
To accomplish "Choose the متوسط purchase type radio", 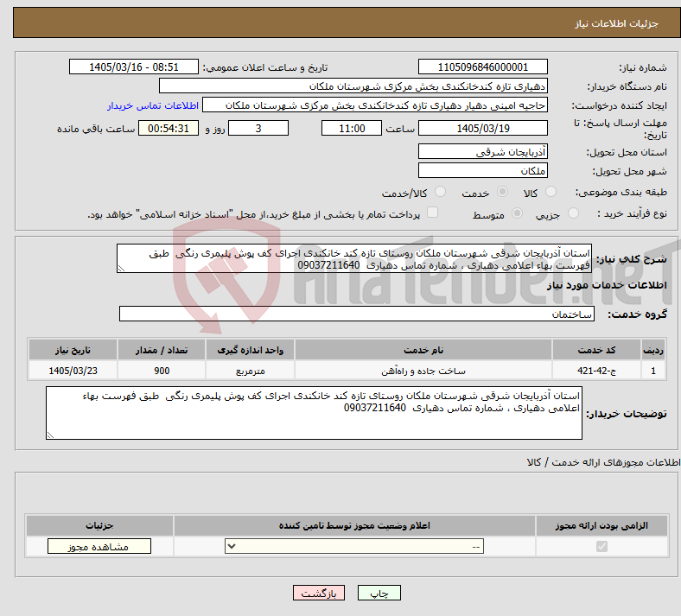I will (517, 213).
